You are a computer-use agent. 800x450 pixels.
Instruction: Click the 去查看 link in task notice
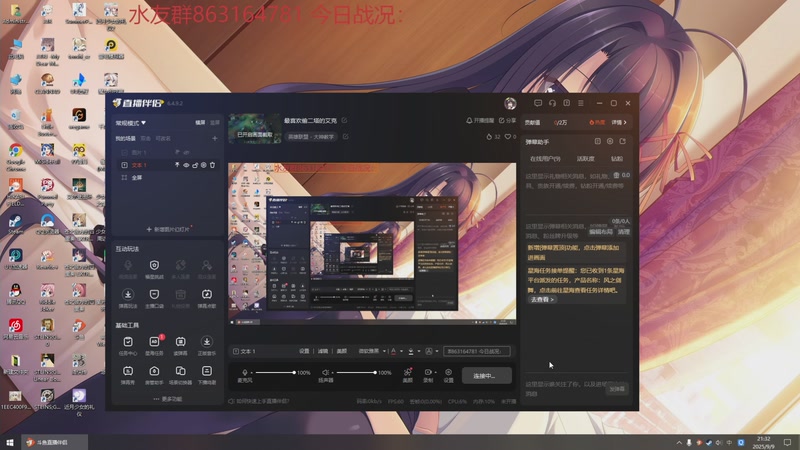click(542, 299)
